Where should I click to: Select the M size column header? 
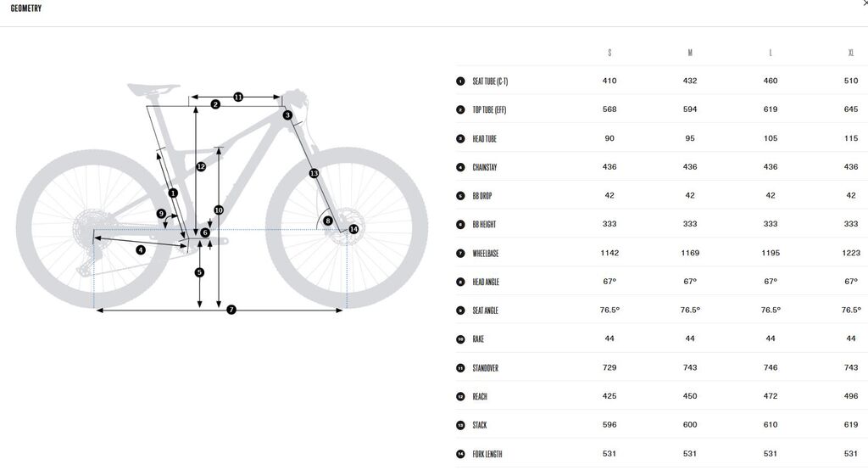pos(690,53)
